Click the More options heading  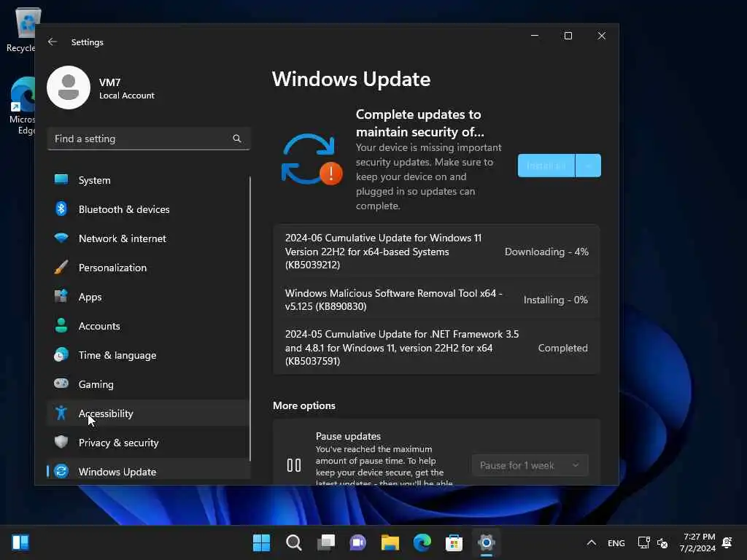[x=304, y=405]
